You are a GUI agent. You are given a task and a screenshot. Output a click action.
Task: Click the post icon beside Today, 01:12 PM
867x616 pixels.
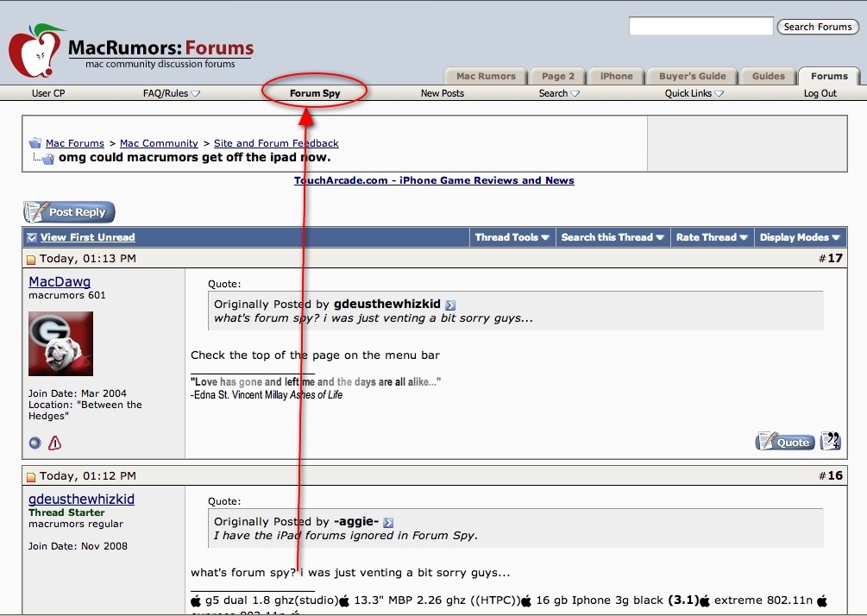coord(31,476)
